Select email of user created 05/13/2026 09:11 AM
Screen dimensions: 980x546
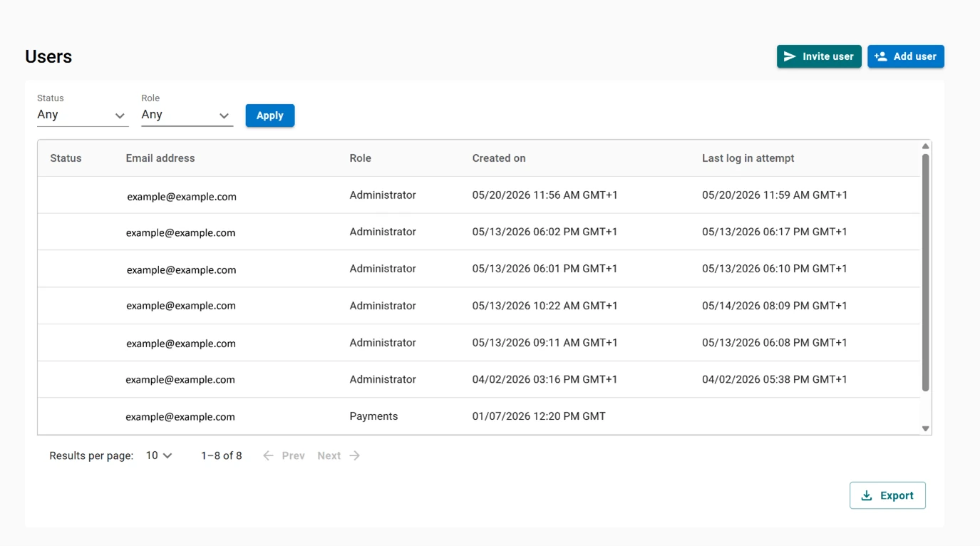click(x=181, y=344)
